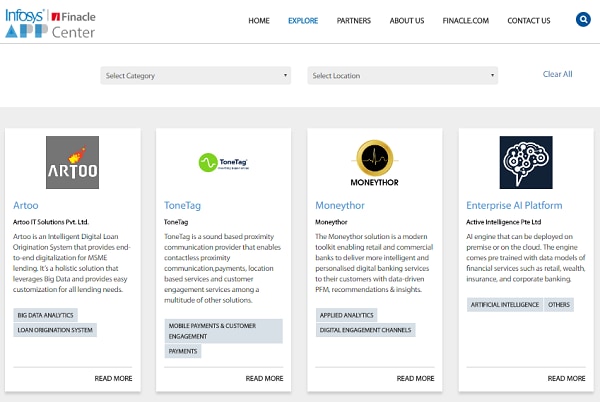The image size is (600, 402).
Task: Open the Moneythor logo thumbnail
Action: [x=375, y=163]
